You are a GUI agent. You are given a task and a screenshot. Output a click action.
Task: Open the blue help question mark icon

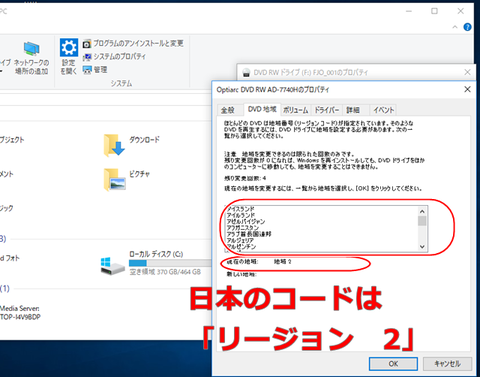coord(467,27)
